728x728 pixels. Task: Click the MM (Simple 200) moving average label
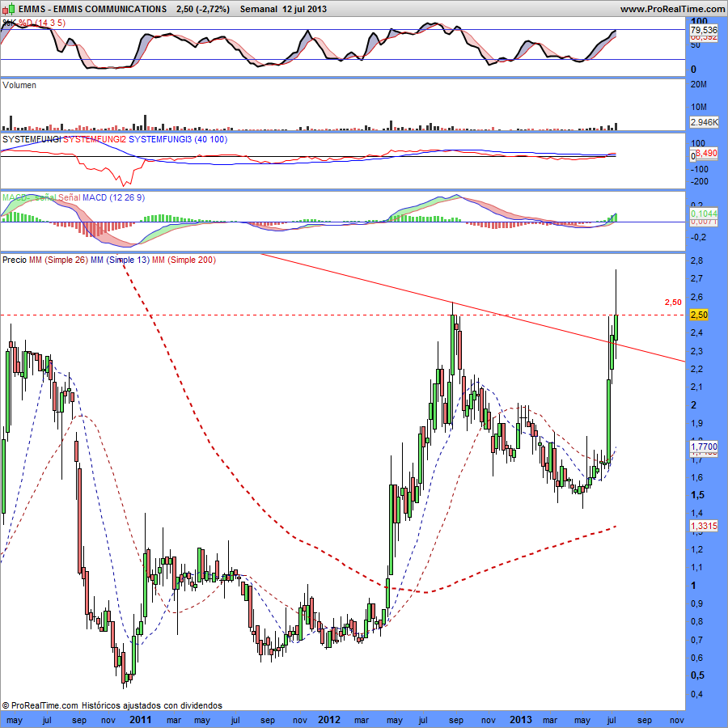(184, 260)
